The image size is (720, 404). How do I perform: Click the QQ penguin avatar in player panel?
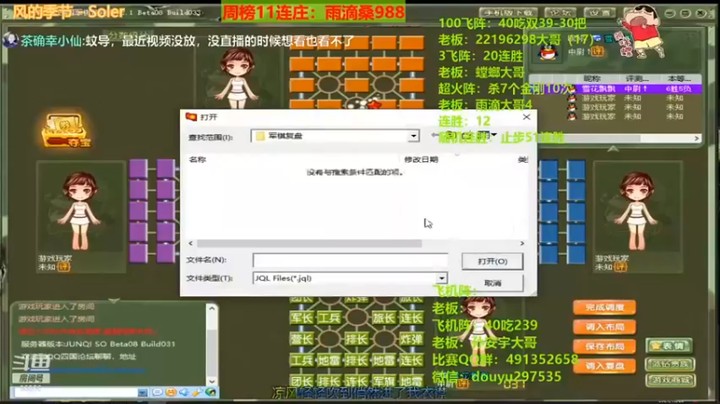coord(547,53)
